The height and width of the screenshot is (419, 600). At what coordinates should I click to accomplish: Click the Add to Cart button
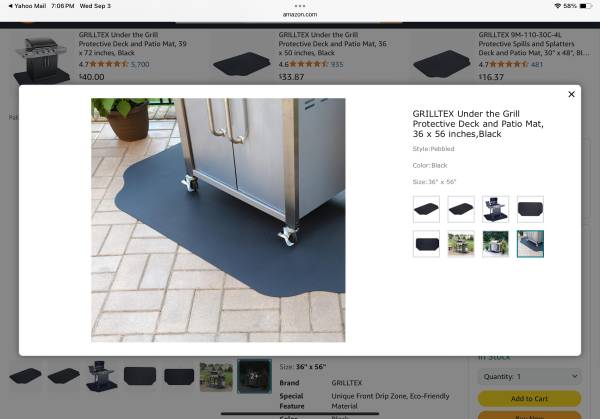click(x=530, y=398)
